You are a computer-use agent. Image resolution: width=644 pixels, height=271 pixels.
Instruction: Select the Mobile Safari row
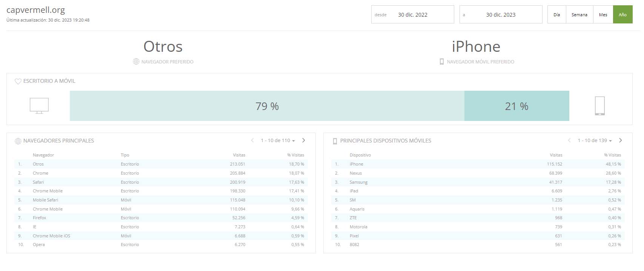pos(161,200)
